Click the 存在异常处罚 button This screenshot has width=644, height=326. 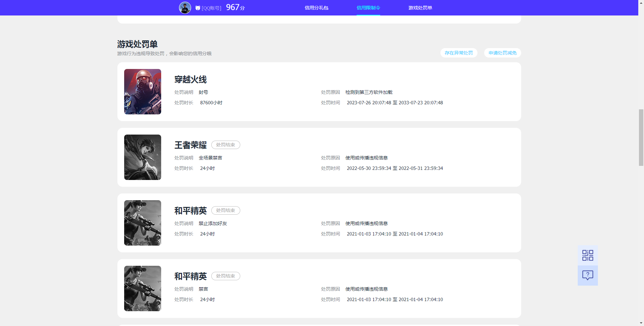(459, 53)
